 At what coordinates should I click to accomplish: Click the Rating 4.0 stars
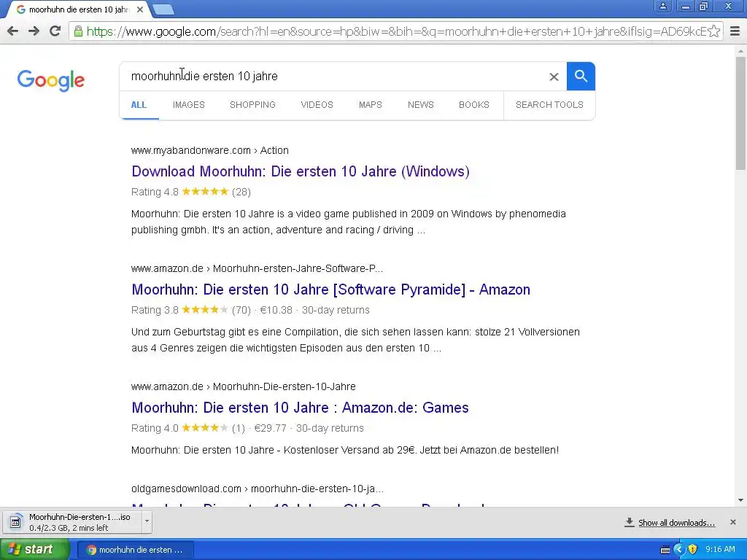click(x=205, y=427)
